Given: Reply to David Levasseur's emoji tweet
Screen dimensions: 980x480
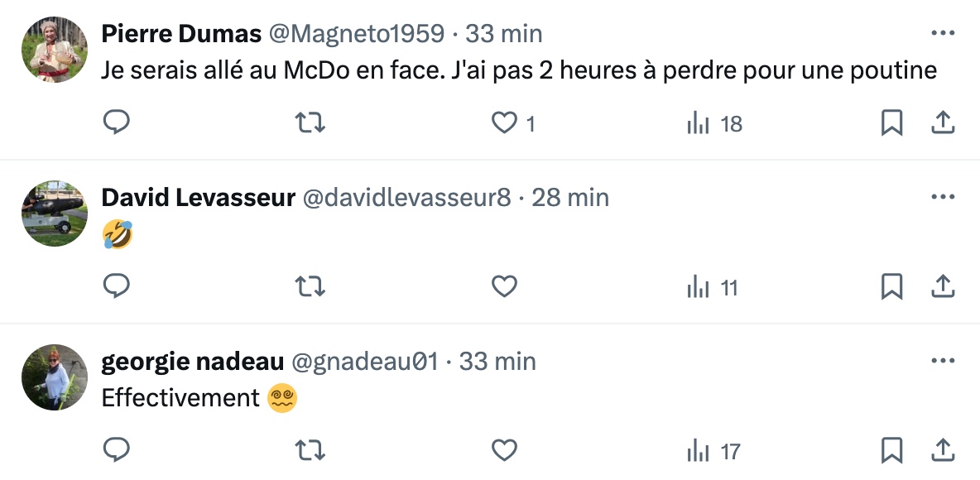Looking at the screenshot, I should pos(117,287).
